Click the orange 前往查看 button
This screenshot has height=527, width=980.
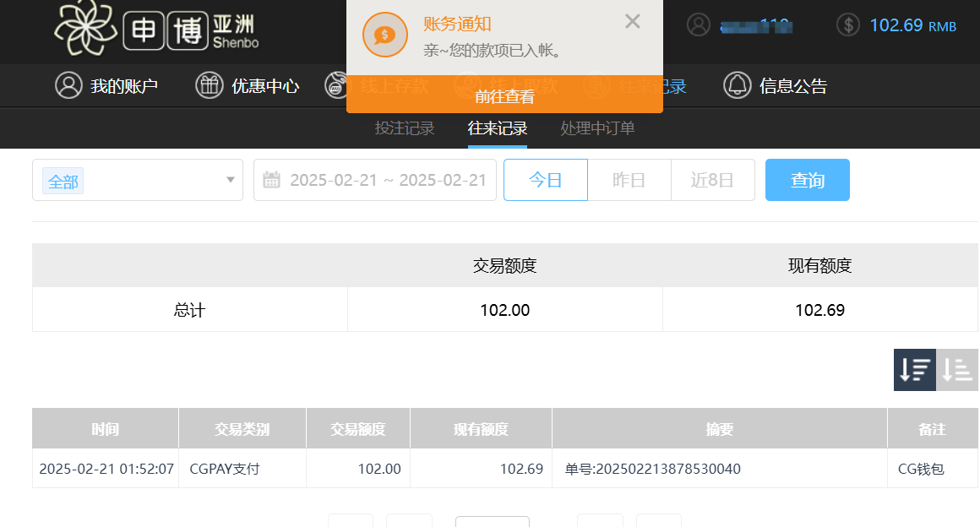504,97
